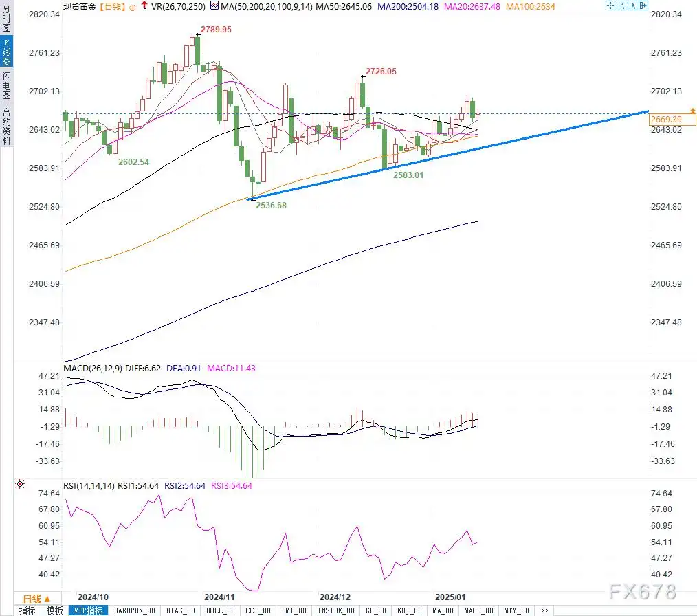This screenshot has height=616, width=697.
Task: Choose the KD_UD indicator tab
Action: point(375,610)
